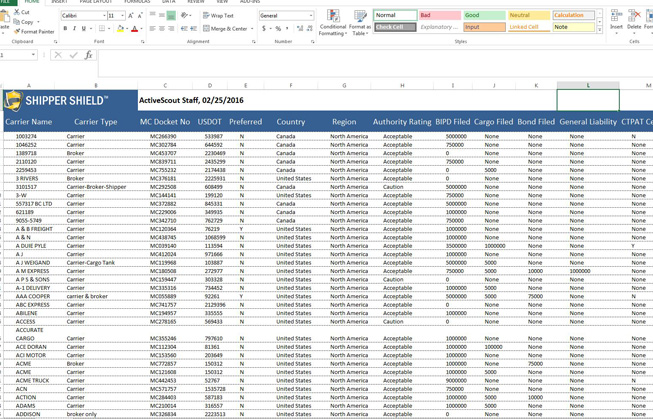
Task: Open the Calibri font name dropdown
Action: (103, 16)
